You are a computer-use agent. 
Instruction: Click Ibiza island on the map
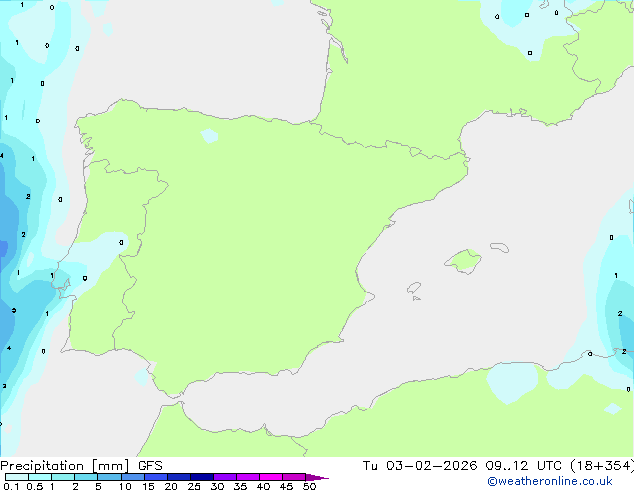tap(414, 288)
